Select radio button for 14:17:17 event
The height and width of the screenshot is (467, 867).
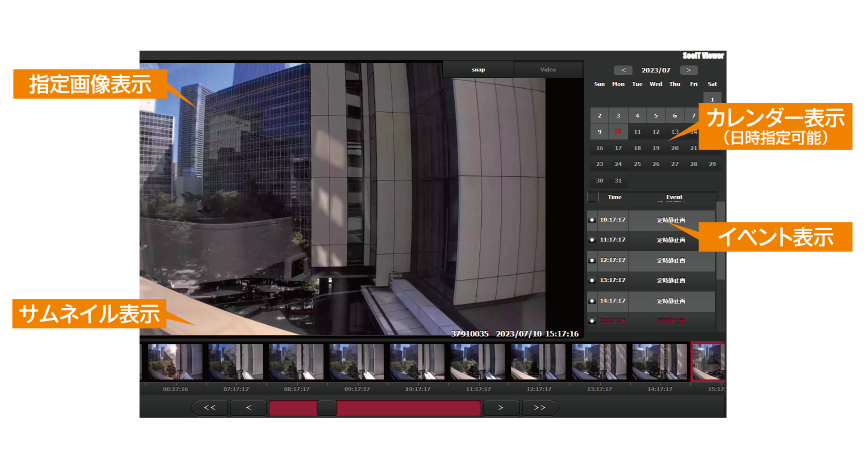[x=593, y=300]
